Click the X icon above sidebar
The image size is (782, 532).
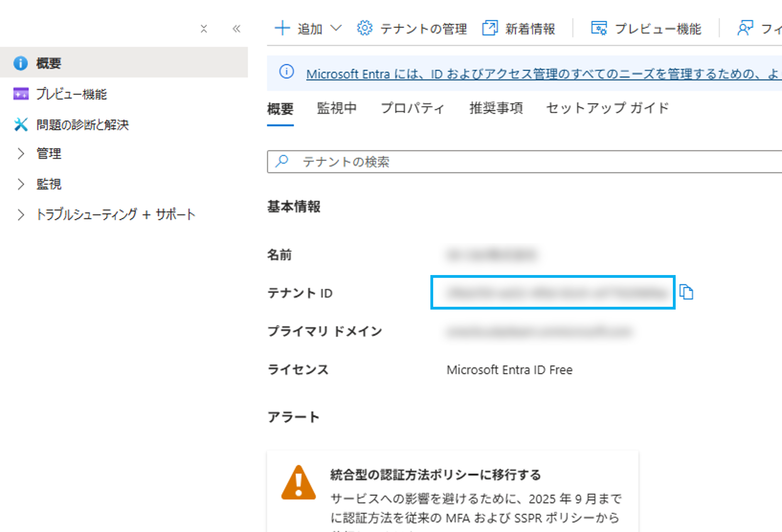[x=204, y=29]
